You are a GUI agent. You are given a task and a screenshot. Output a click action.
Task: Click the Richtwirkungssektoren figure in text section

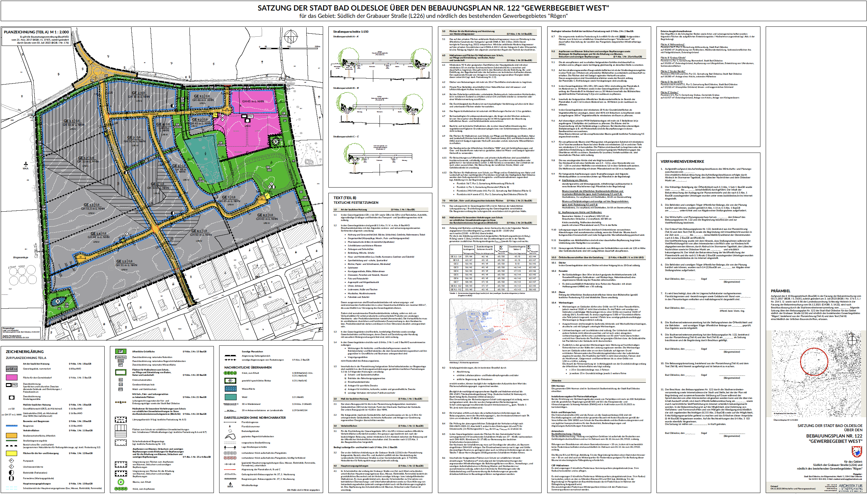(x=493, y=330)
